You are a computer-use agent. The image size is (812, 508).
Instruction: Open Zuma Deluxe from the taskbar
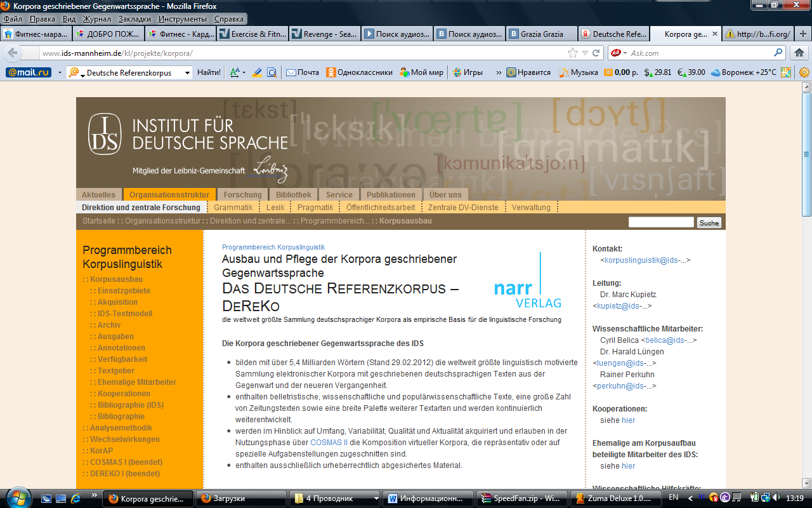pyautogui.click(x=616, y=498)
